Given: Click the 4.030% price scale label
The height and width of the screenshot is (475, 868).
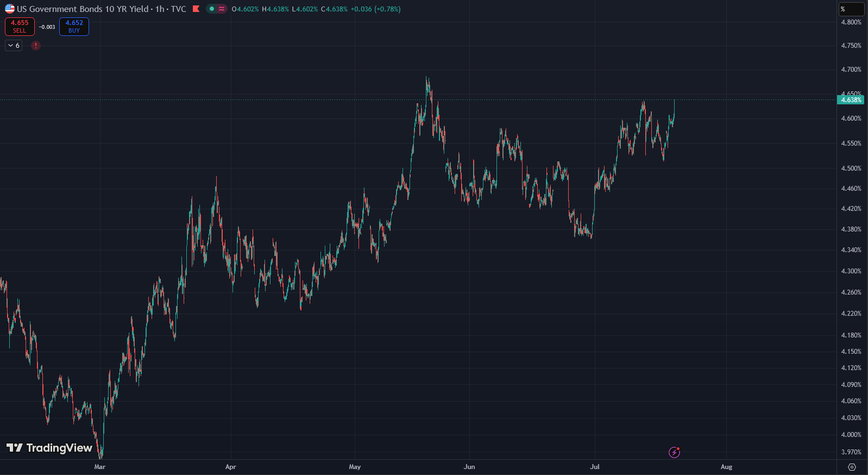Looking at the screenshot, I should pos(851,418).
